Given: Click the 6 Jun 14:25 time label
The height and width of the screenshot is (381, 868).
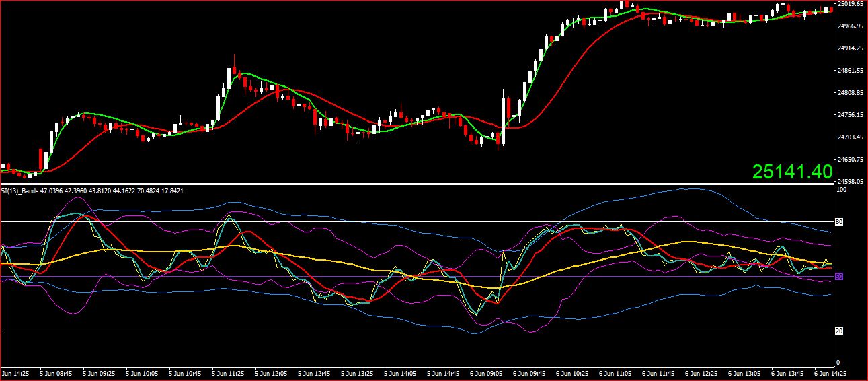Looking at the screenshot, I should coord(831,372).
